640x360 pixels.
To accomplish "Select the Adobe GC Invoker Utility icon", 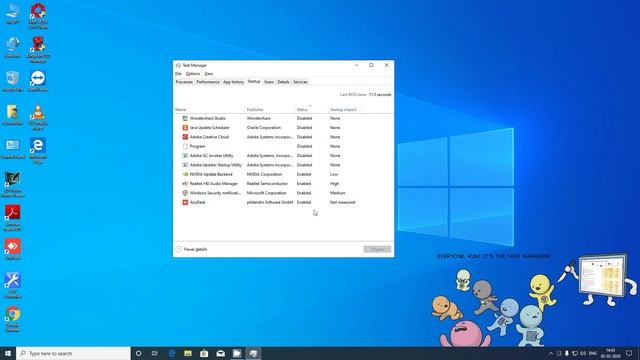I will [185, 156].
